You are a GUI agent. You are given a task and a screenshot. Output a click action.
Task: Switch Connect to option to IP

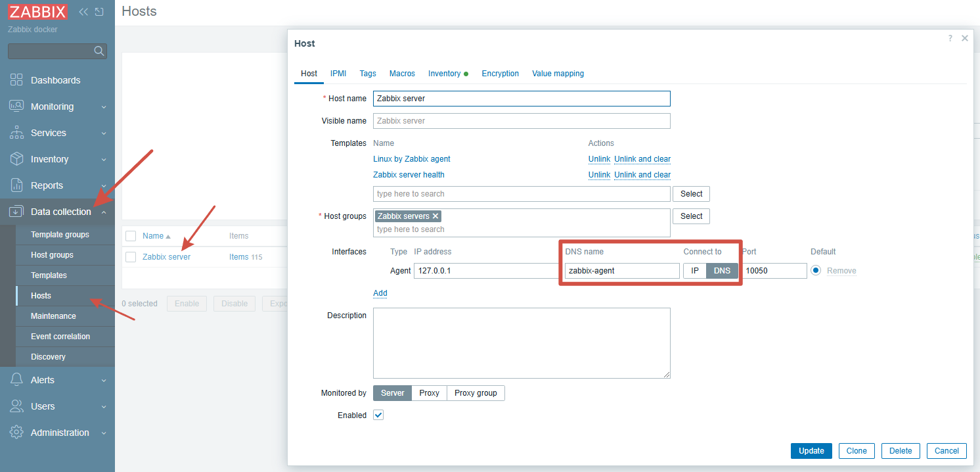(x=695, y=271)
